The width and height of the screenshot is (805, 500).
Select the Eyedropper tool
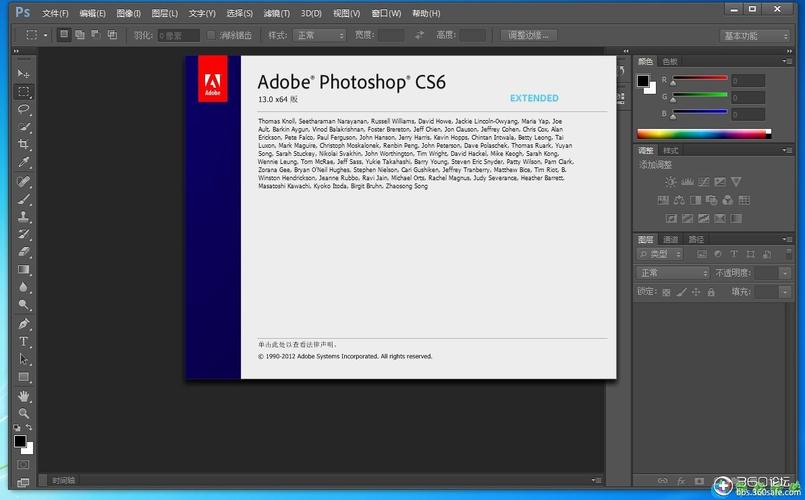click(x=23, y=163)
